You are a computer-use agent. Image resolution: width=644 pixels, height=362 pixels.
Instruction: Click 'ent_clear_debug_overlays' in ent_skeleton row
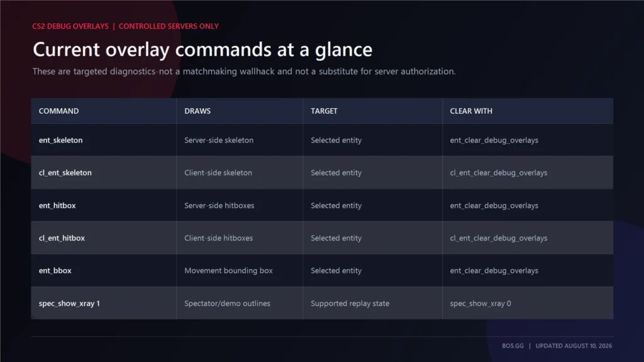coord(494,140)
